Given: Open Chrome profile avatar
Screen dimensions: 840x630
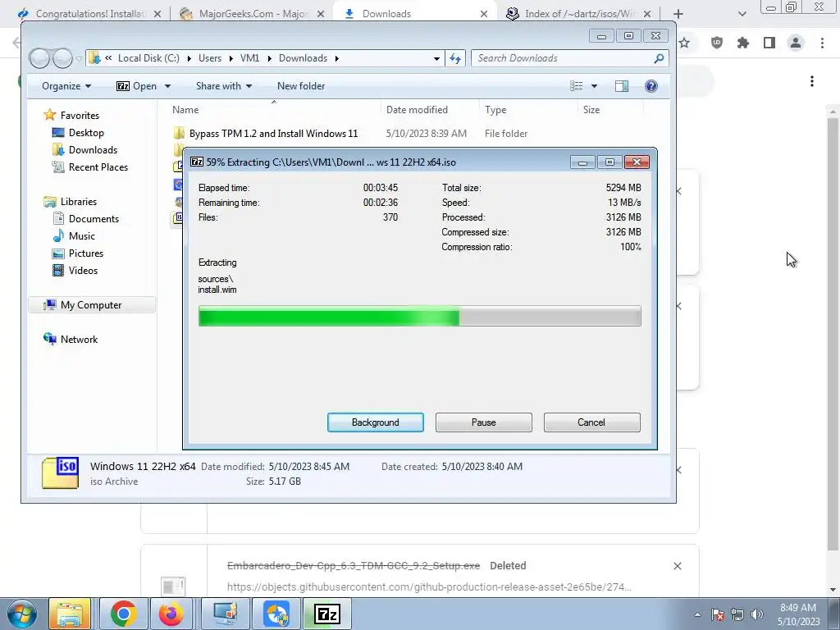Looking at the screenshot, I should [796, 43].
